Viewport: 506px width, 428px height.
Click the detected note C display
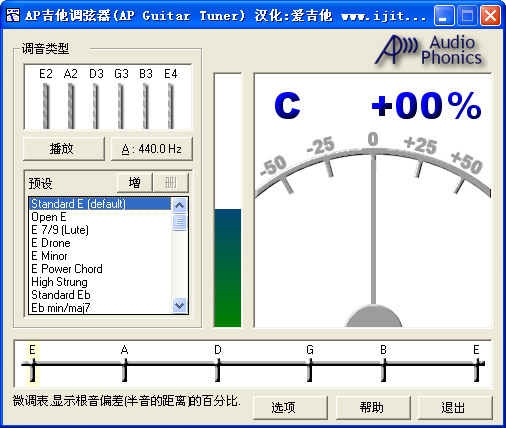tap(287, 106)
